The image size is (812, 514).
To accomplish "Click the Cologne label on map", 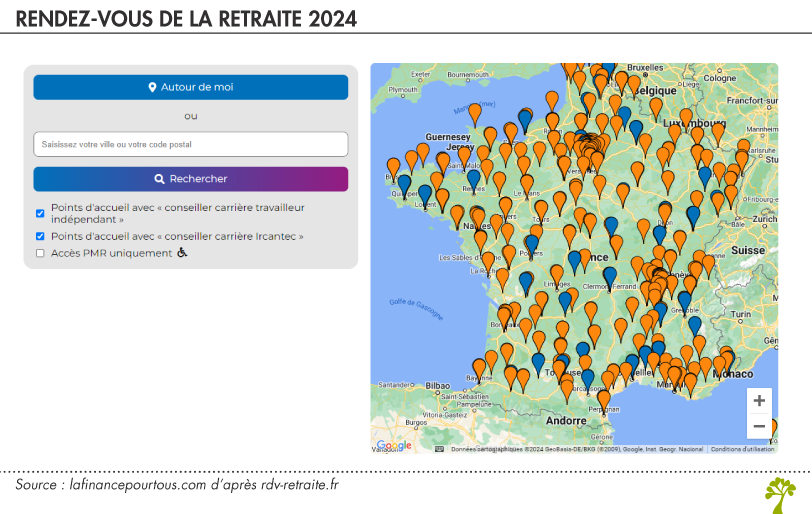I will [x=719, y=78].
